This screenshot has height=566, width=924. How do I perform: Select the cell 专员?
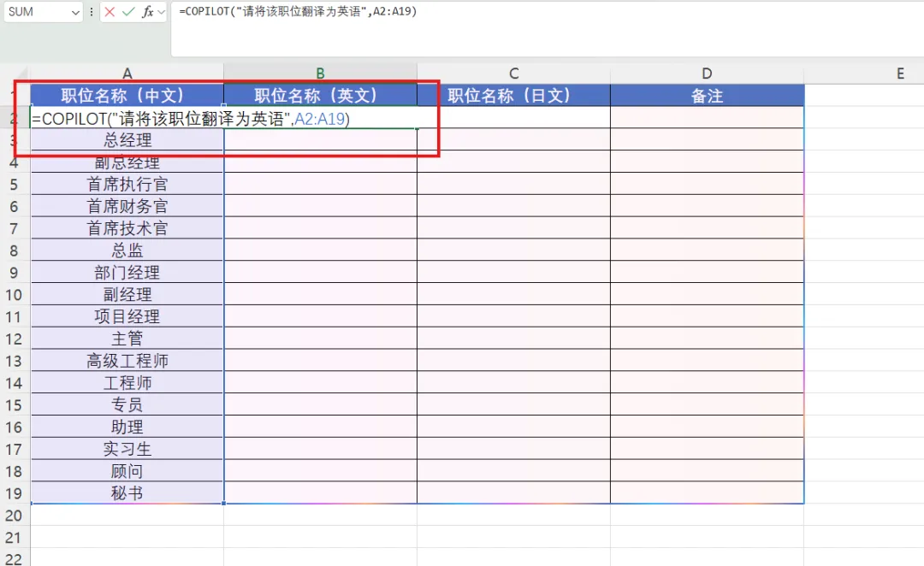(x=127, y=405)
